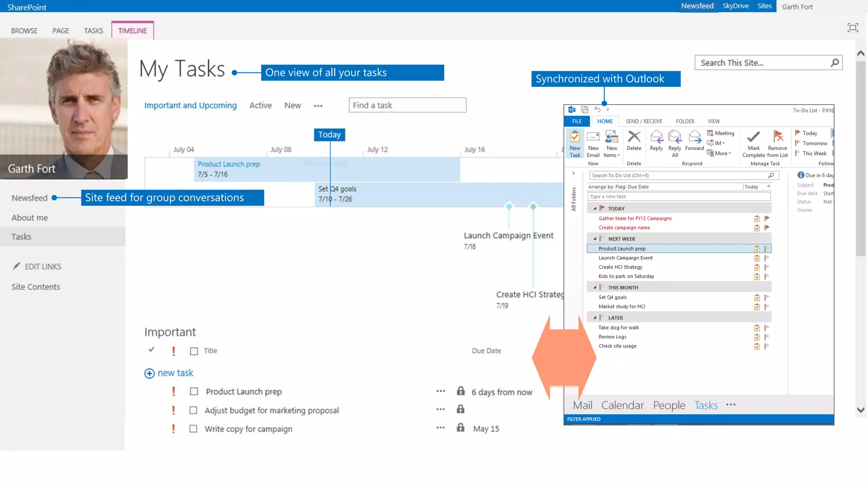
Task: Click the category icon for Create campaign name
Action: (757, 228)
